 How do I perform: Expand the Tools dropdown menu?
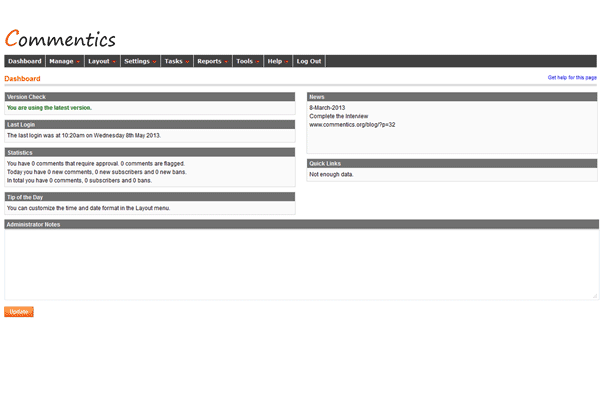tap(247, 61)
